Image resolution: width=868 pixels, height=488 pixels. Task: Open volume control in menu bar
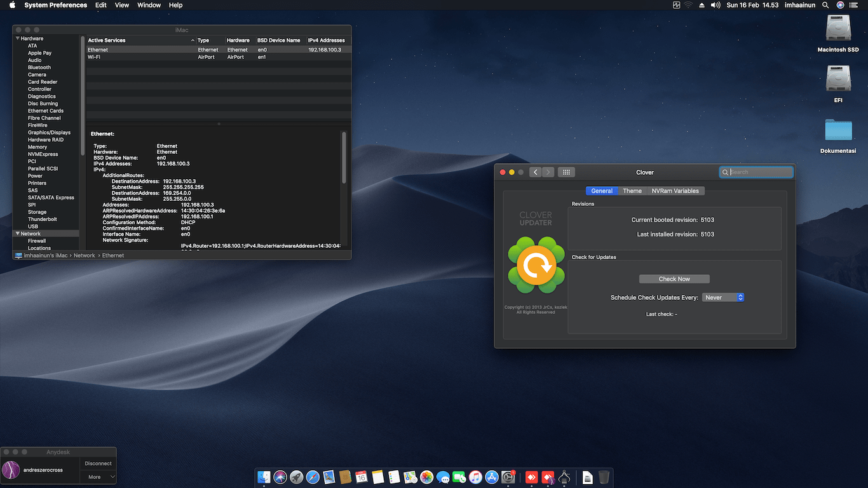[715, 4]
